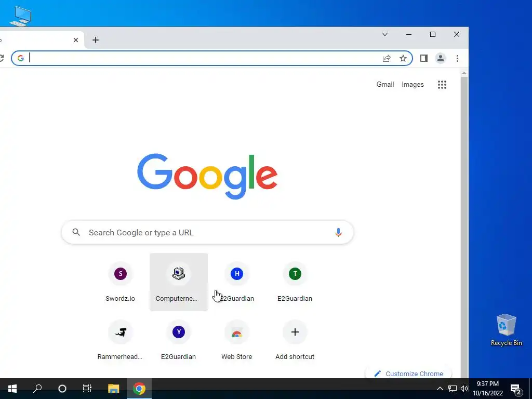Open the Web Store shortcut

237,340
